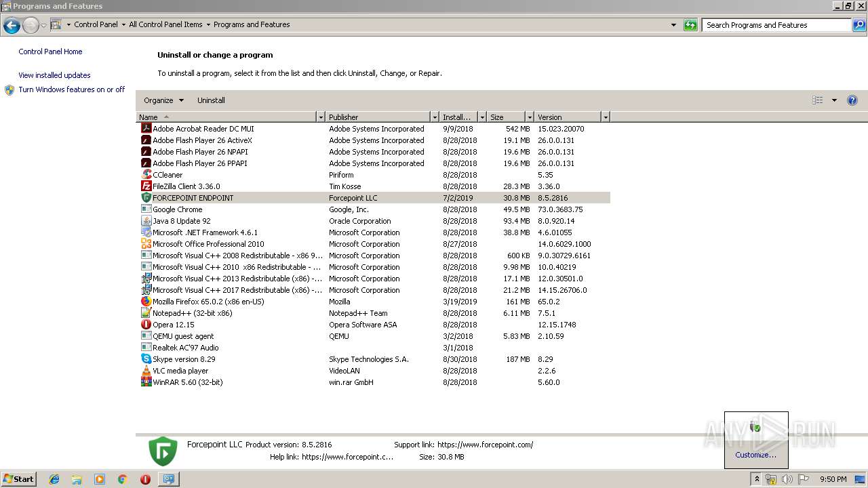
Task: Select the Notepad++ program icon
Action: (x=146, y=312)
